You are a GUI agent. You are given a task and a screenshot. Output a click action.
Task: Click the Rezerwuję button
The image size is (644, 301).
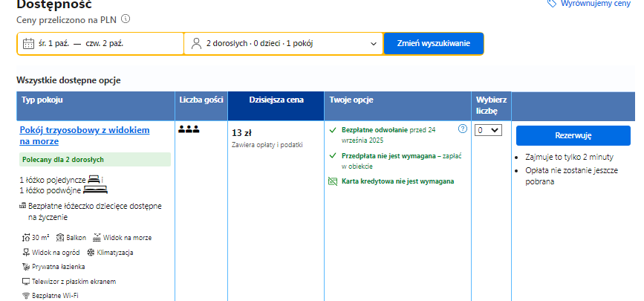[x=573, y=136]
